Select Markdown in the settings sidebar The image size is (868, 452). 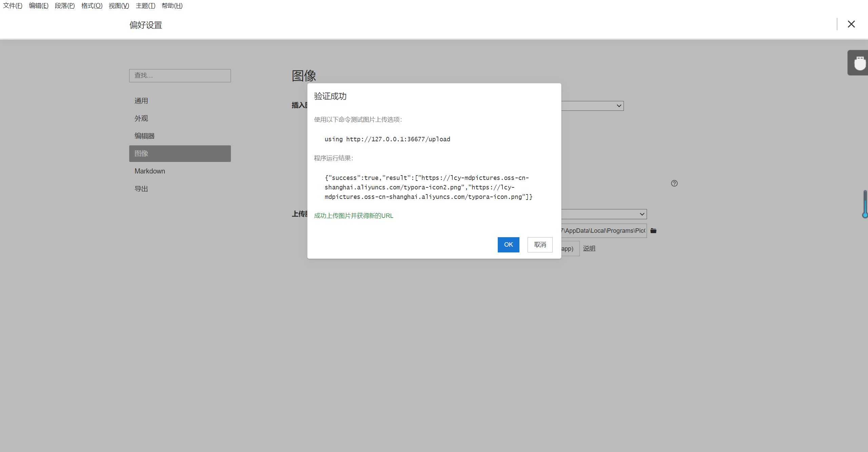(x=150, y=171)
